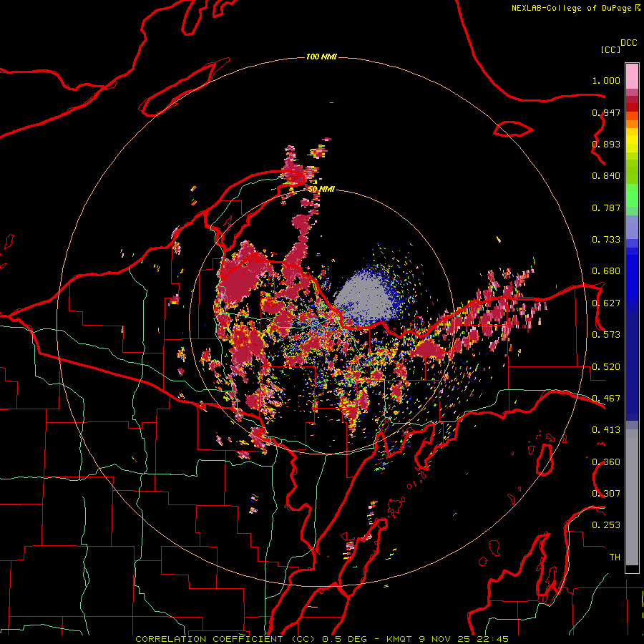
Task: Click the 0.893 scale label
Action: tap(606, 144)
